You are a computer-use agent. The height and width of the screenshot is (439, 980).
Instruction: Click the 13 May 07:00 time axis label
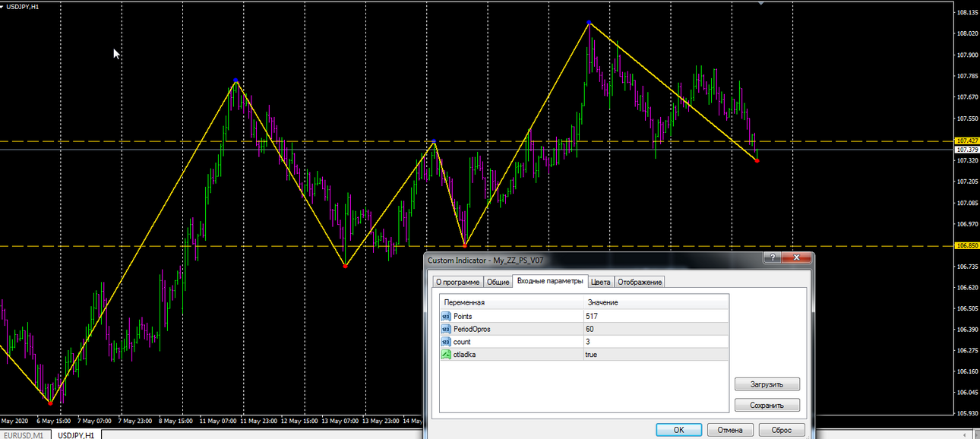click(341, 420)
